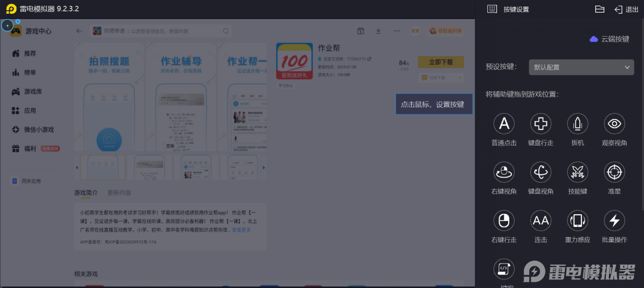644x288 pixels.
Task: Click the 退出 exit button
Action: point(626,9)
